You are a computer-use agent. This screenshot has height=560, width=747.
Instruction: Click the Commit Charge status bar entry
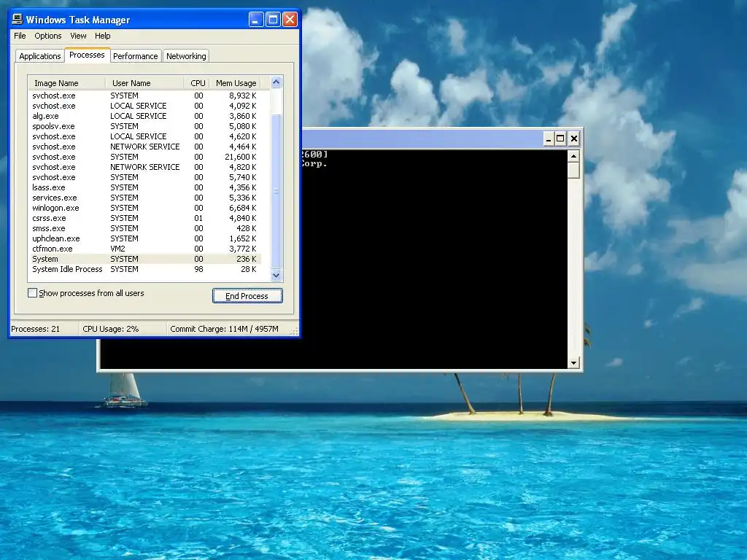tap(228, 329)
